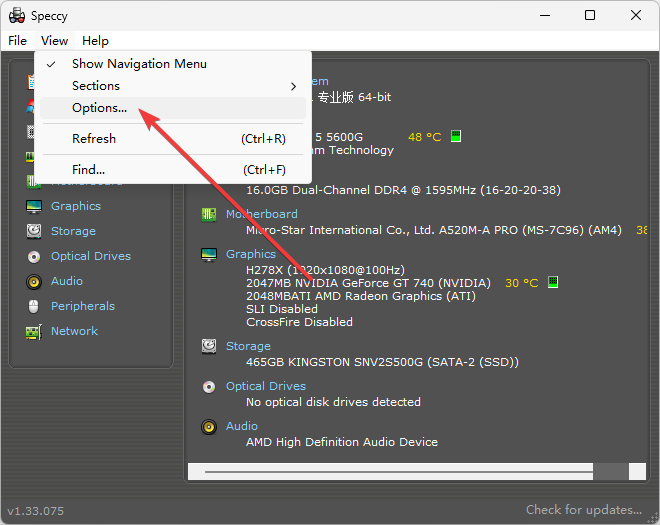This screenshot has width=660, height=525.
Task: Click the H278X monitor resolution line
Action: pyautogui.click(x=325, y=270)
